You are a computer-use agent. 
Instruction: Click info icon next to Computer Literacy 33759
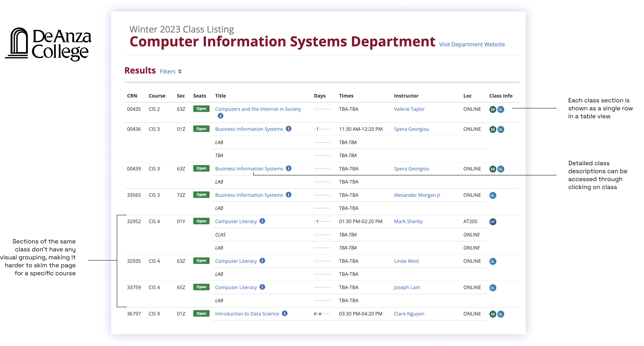pos(262,287)
